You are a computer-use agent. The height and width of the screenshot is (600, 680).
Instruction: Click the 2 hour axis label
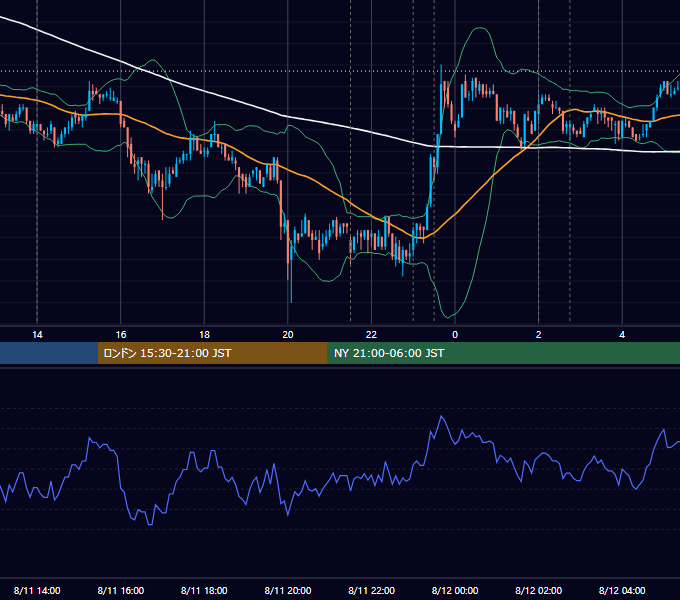click(539, 335)
